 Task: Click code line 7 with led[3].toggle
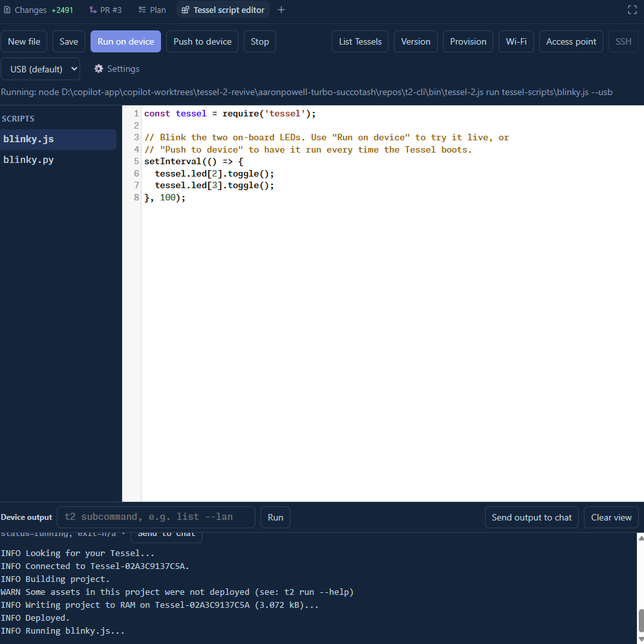coord(214,186)
